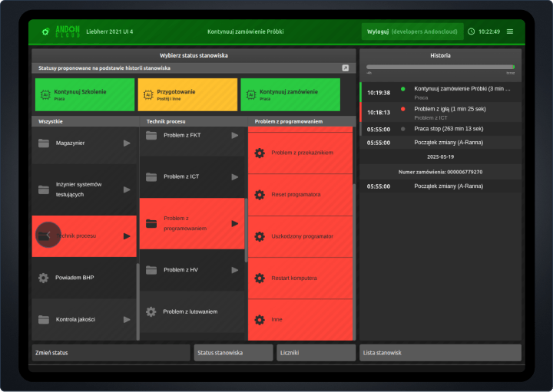This screenshot has width=553, height=392.
Task: Click the expand icon on suggested statuses bar
Action: 346,68
